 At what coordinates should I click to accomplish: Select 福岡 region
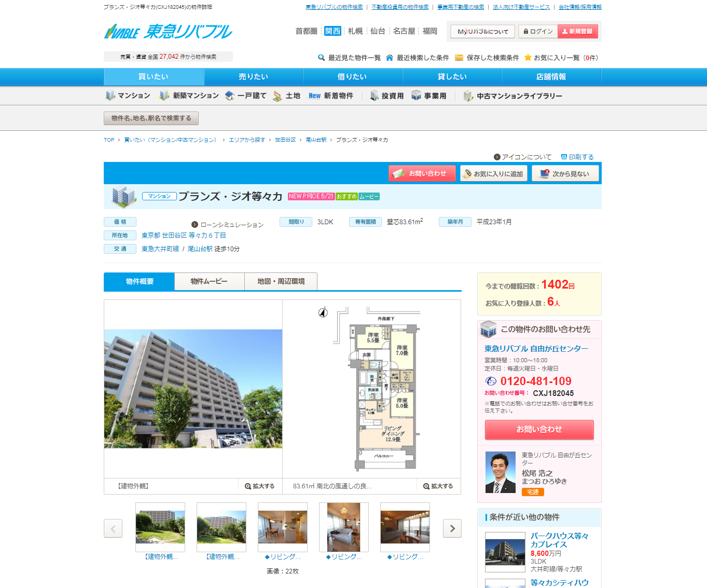(x=430, y=31)
